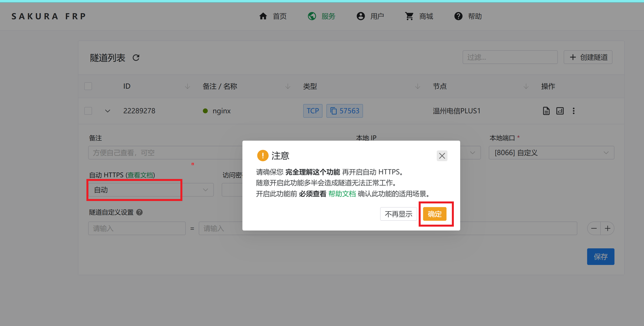
Task: Click the plus button to add setting
Action: tap(607, 228)
